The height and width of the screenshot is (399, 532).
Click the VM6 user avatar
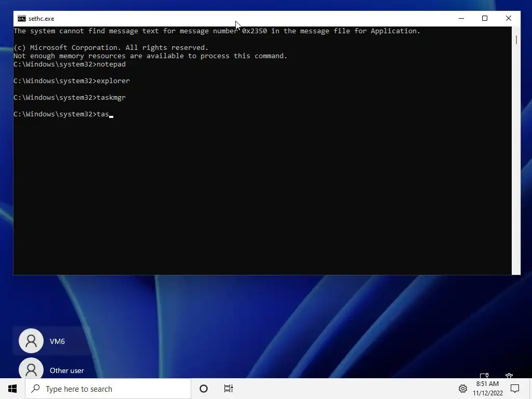(31, 341)
